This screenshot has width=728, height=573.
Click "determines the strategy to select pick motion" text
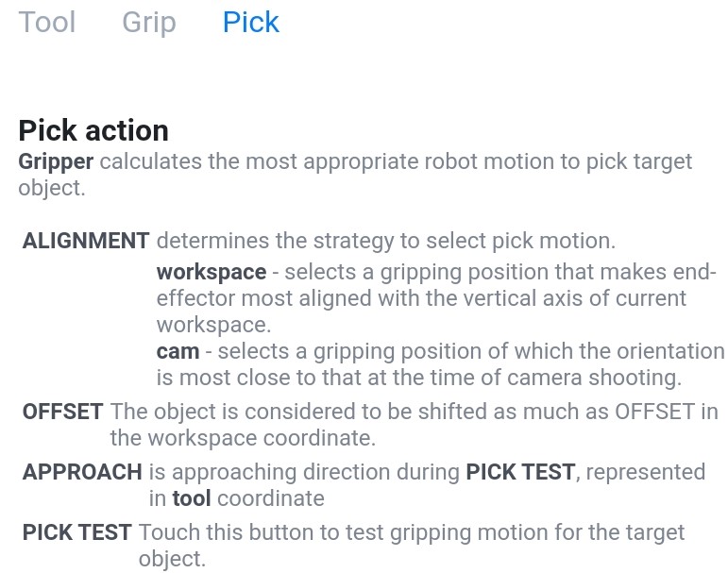click(x=386, y=241)
